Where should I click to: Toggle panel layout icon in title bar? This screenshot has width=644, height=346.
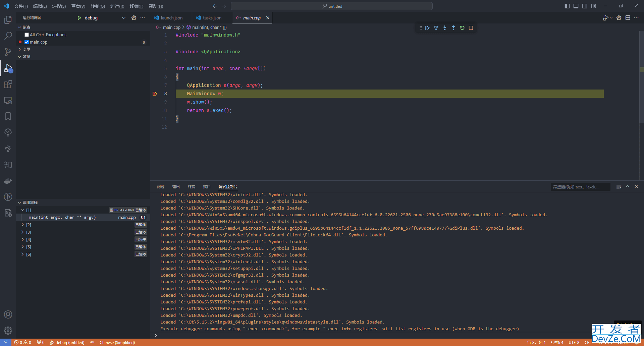(576, 6)
